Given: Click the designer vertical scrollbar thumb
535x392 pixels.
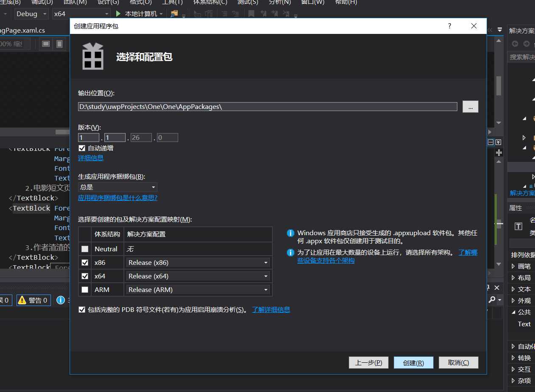Looking at the screenshot, I should click(499, 86).
